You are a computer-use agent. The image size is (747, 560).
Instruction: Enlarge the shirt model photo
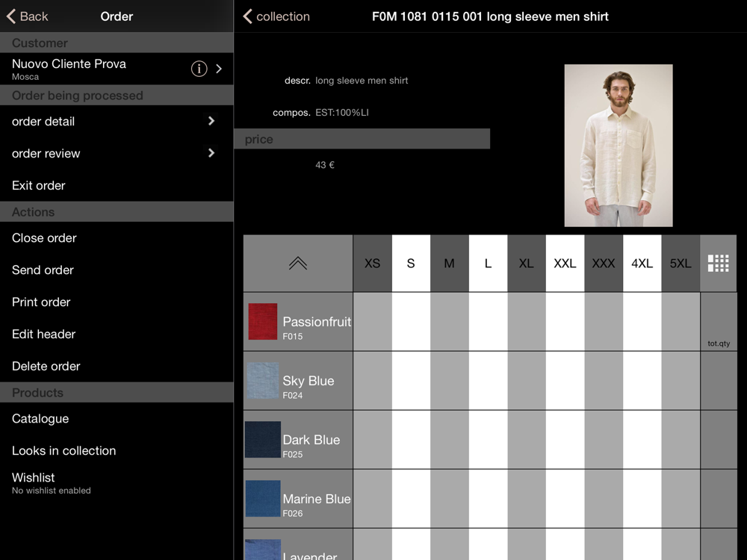[619, 146]
